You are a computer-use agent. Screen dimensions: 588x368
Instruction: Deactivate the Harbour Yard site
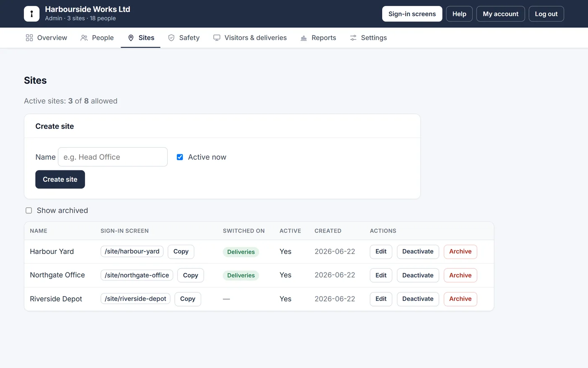click(x=418, y=252)
